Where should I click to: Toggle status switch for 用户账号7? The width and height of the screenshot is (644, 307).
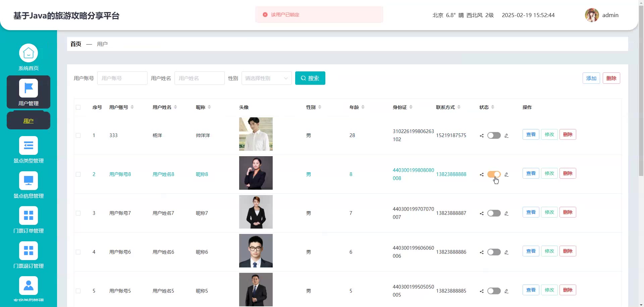494,213
